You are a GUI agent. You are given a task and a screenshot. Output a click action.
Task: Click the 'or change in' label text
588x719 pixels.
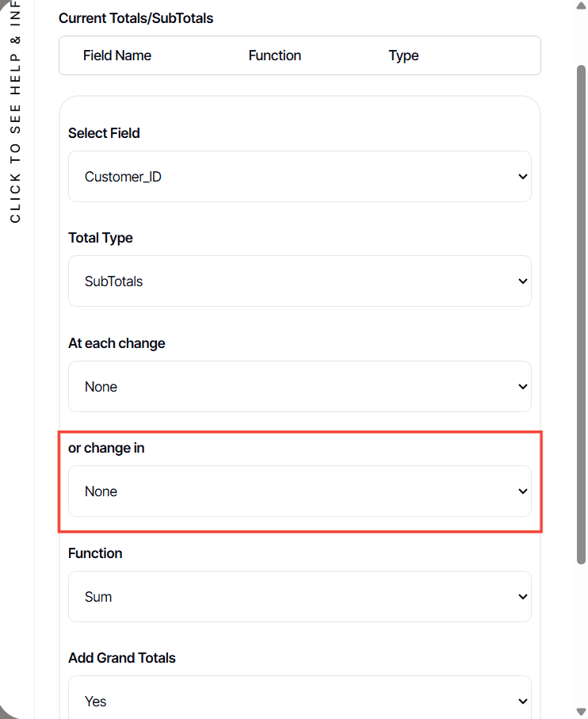point(106,448)
